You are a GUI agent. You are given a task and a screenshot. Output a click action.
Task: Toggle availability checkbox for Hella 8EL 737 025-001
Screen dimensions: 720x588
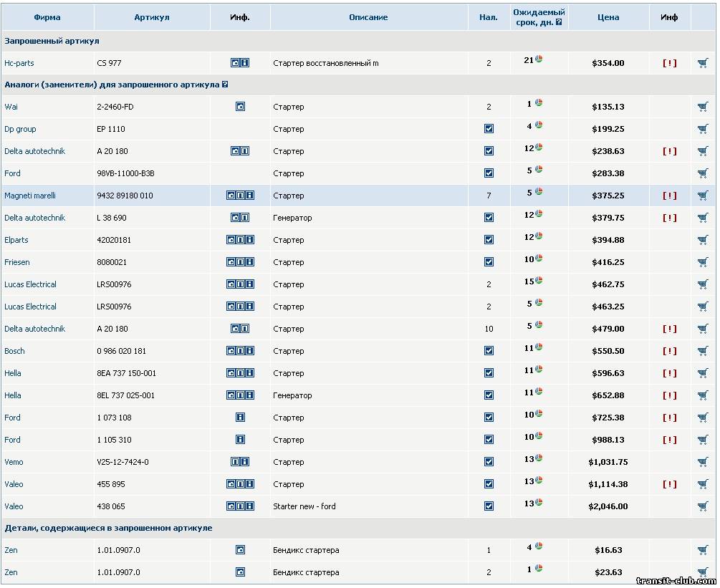489,395
